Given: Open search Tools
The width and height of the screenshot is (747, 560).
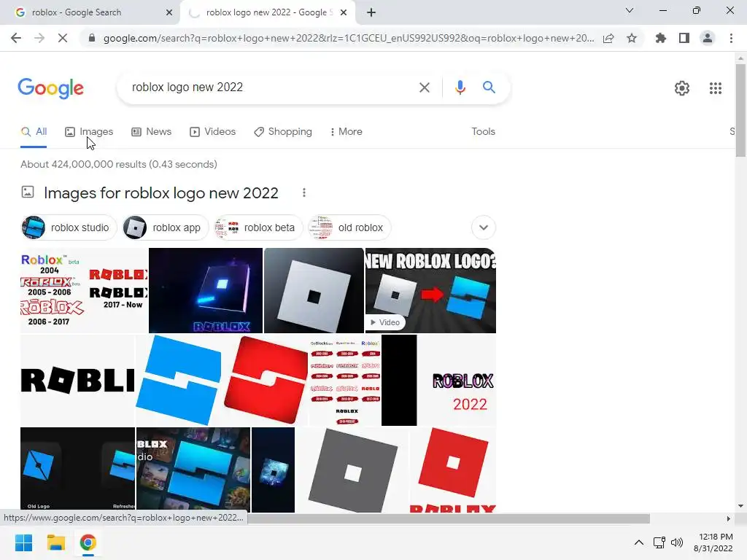Looking at the screenshot, I should pos(483,131).
